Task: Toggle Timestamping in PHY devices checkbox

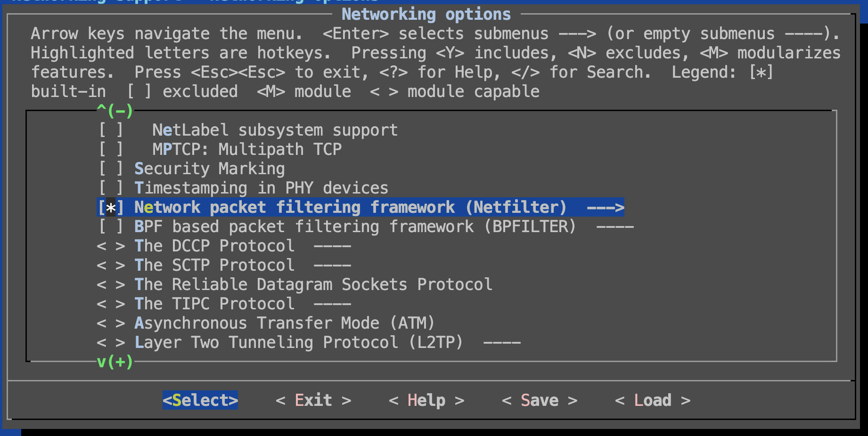Action: click(111, 188)
